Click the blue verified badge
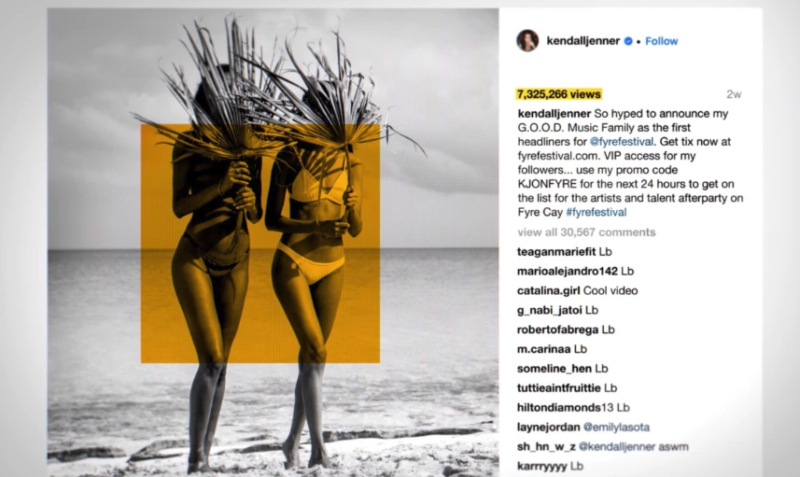The width and height of the screenshot is (800, 477). pyautogui.click(x=629, y=41)
